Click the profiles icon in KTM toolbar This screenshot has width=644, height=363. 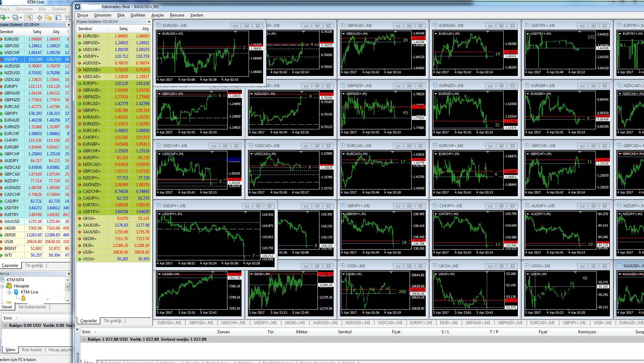pyautogui.click(x=15, y=18)
